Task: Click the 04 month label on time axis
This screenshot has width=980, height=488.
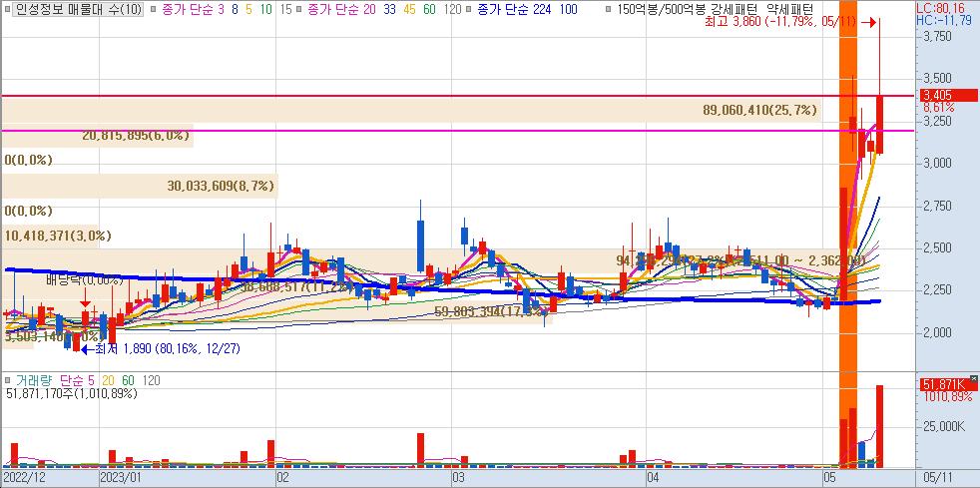Action: [654, 478]
